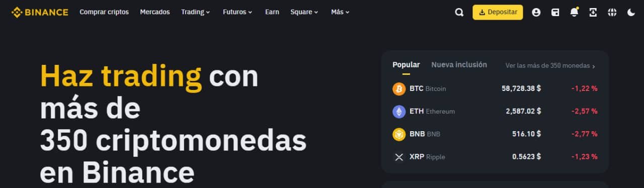Open the download app QR icon
Viewport: 644px width, 188px height.
pos(593,13)
